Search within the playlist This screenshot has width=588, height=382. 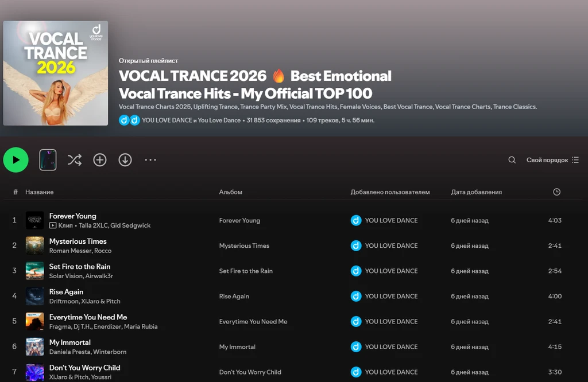(512, 160)
